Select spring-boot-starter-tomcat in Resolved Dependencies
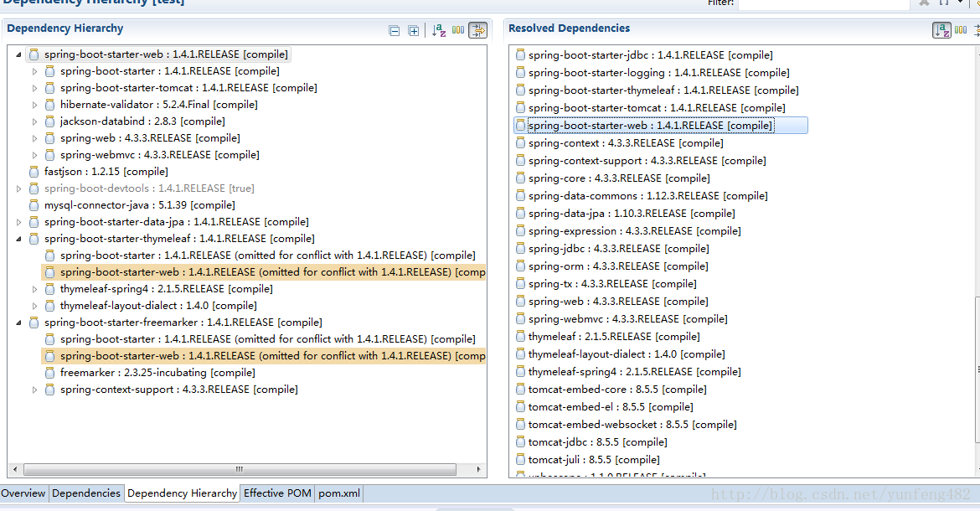Viewport: 980px width, 511px height. tap(657, 107)
